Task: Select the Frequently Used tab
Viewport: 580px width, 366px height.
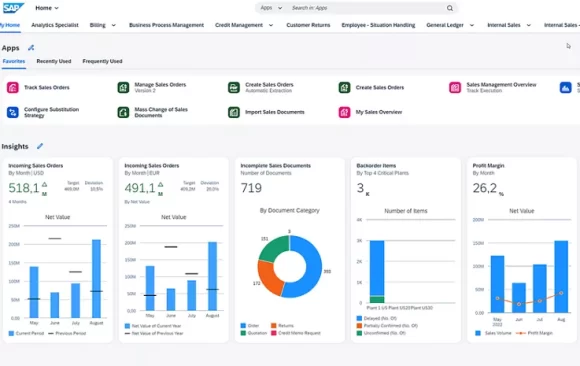Action: tap(102, 61)
